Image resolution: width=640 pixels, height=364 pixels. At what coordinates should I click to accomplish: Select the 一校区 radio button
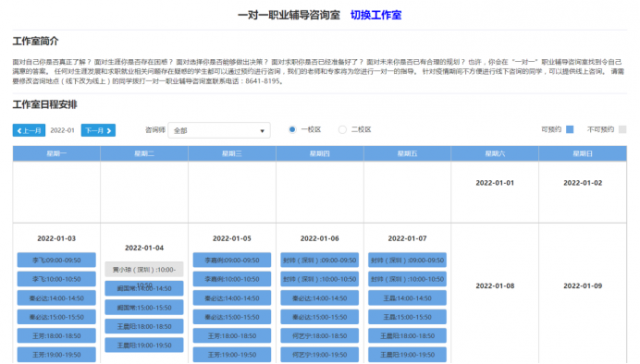pos(292,129)
